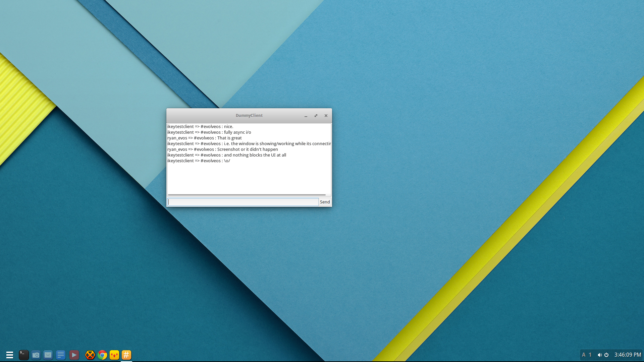Open the orange hexagon X application
This screenshot has height=362, width=644.
click(x=90, y=355)
